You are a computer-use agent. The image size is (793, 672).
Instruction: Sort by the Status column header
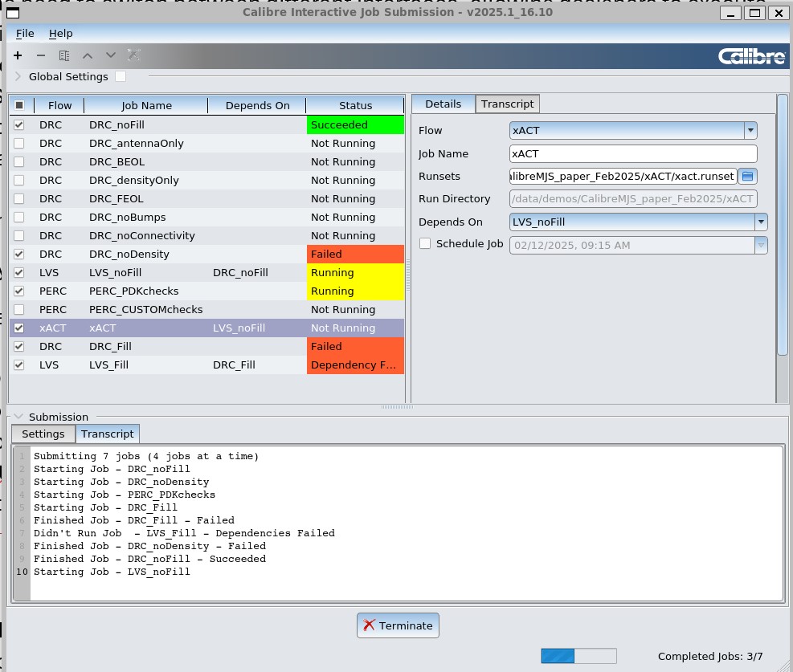pyautogui.click(x=355, y=106)
